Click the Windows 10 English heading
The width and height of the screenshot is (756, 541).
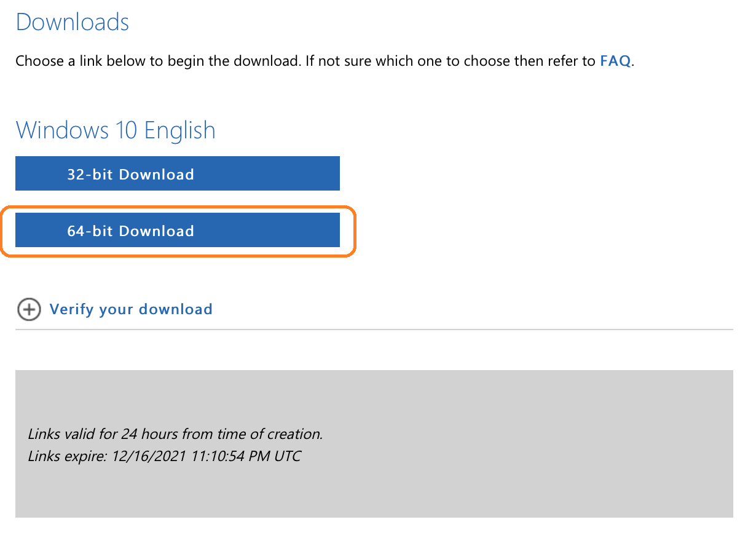116,130
